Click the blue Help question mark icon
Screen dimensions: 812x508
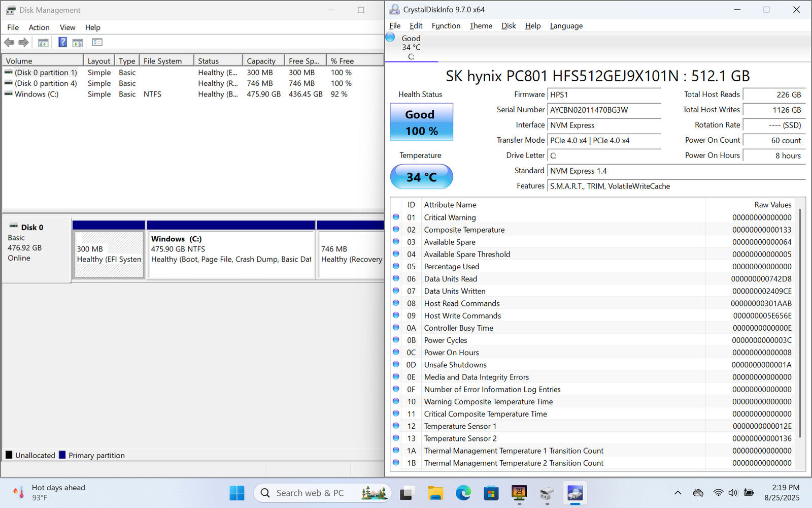[62, 43]
